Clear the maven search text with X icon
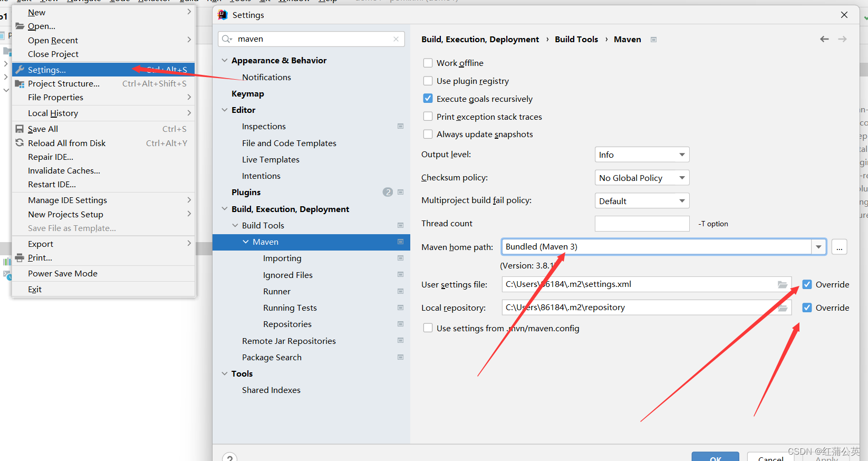 (396, 39)
